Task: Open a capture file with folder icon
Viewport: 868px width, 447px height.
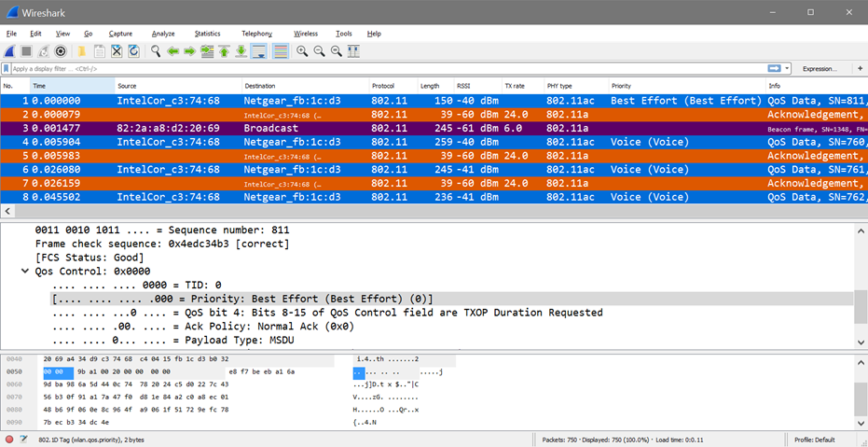Action: pyautogui.click(x=82, y=51)
